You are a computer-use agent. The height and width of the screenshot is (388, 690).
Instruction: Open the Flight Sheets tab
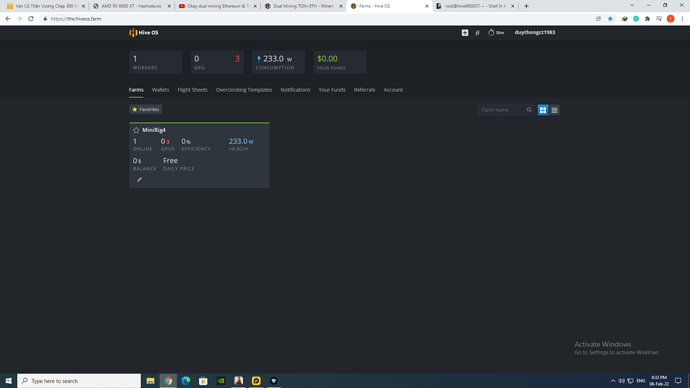(x=192, y=90)
